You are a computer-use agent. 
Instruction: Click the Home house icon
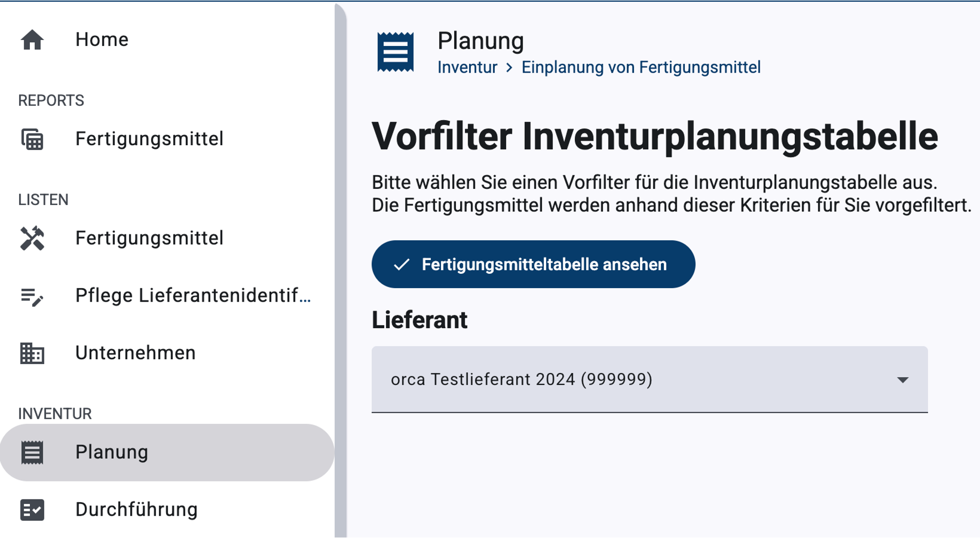(x=32, y=40)
